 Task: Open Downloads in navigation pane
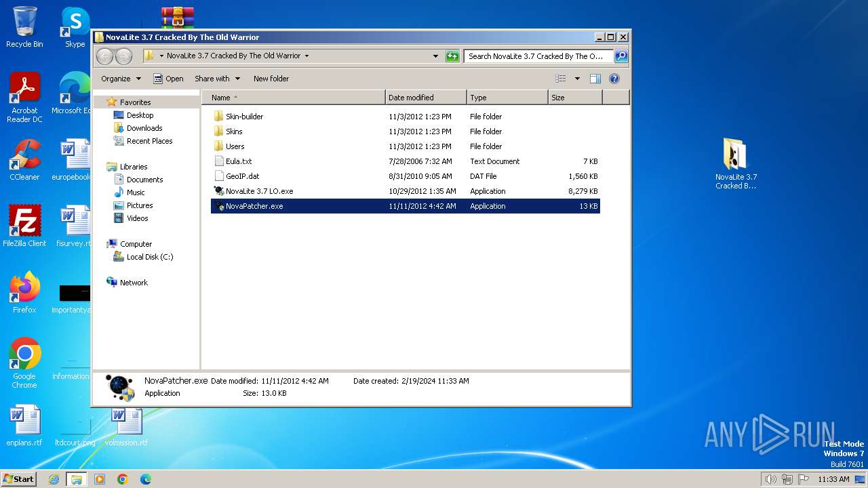(x=144, y=128)
